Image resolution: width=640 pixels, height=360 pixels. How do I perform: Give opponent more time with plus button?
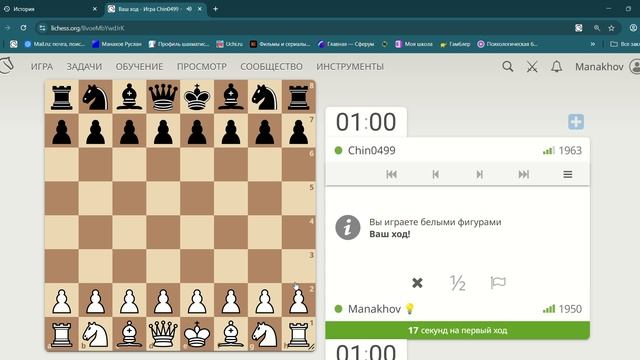576,122
